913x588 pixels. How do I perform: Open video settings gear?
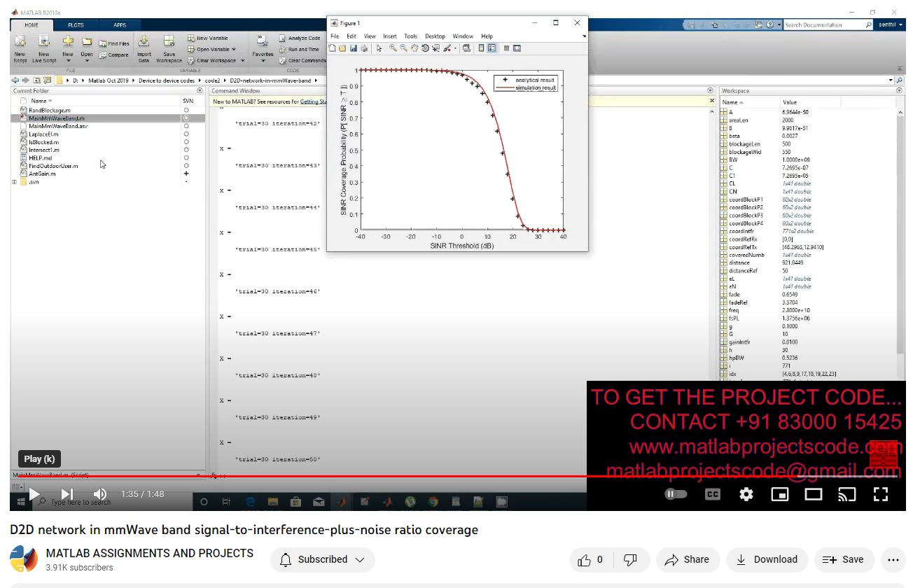click(x=746, y=494)
